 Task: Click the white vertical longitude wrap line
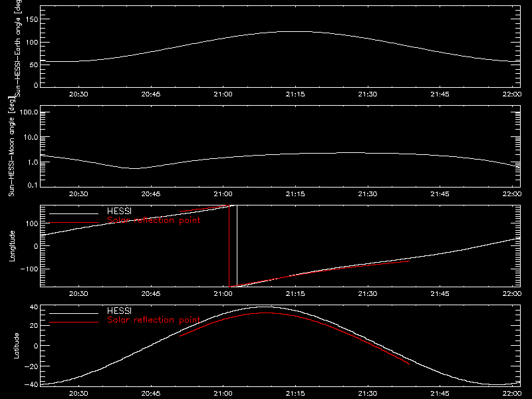237,246
